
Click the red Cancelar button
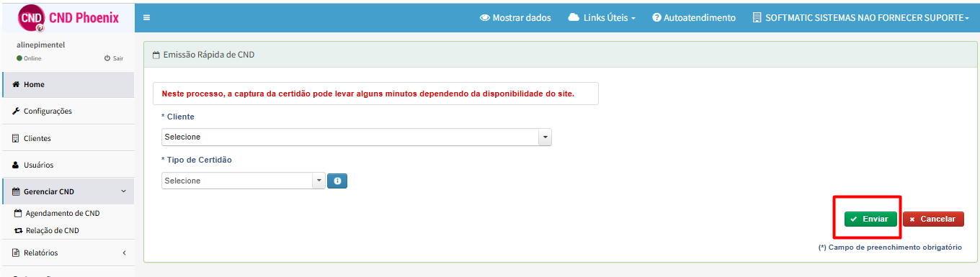click(x=933, y=219)
